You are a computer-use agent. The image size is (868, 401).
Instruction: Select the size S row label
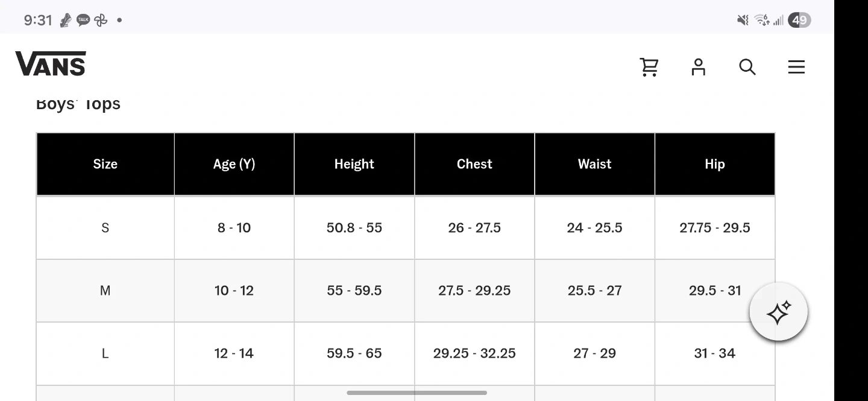coord(105,228)
